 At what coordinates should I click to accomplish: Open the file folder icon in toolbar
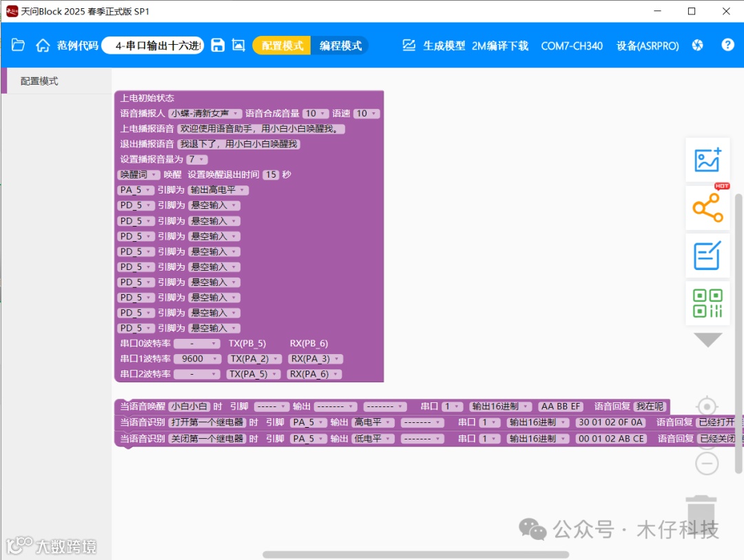[x=18, y=45]
